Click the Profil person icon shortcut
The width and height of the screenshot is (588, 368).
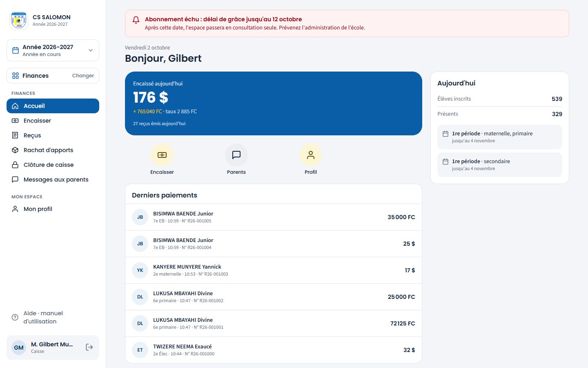[311, 155]
